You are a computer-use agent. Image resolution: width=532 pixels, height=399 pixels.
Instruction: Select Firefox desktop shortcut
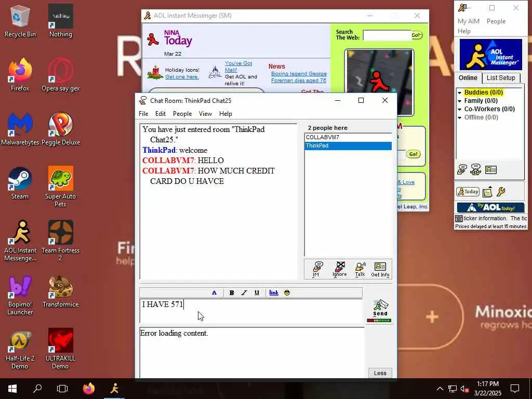[x=20, y=75]
